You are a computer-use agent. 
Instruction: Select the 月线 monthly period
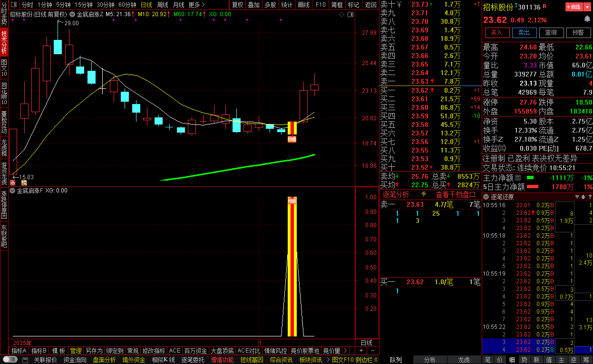point(178,5)
